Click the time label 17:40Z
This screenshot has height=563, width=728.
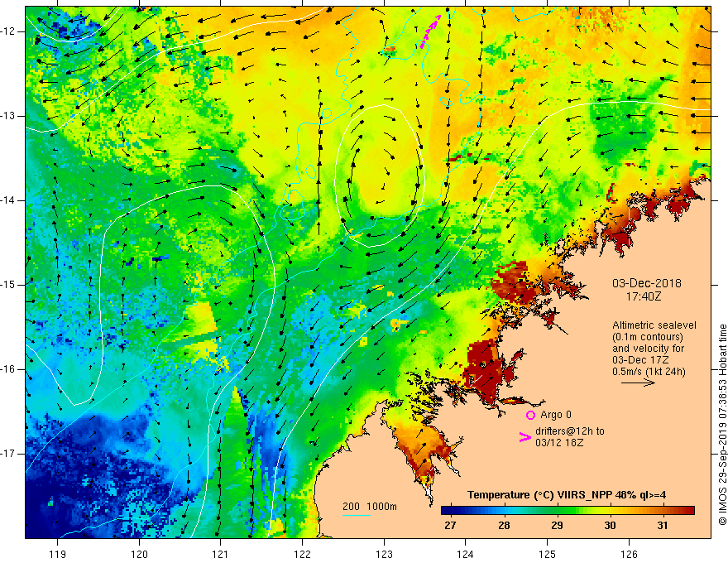coord(644,296)
